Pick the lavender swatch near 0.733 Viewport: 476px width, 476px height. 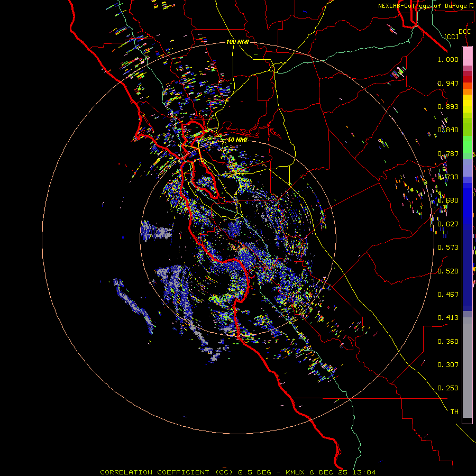coord(467,168)
